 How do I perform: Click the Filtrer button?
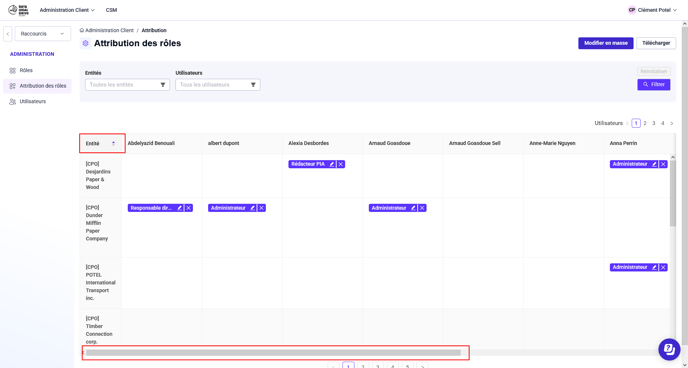pos(654,84)
